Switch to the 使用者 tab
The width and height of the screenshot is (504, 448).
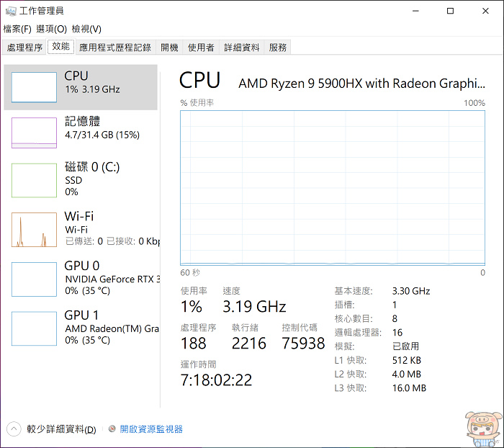(x=201, y=48)
